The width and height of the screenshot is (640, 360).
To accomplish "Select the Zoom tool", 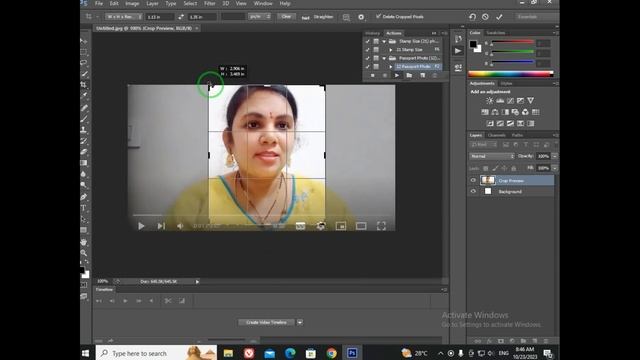I will tap(84, 253).
